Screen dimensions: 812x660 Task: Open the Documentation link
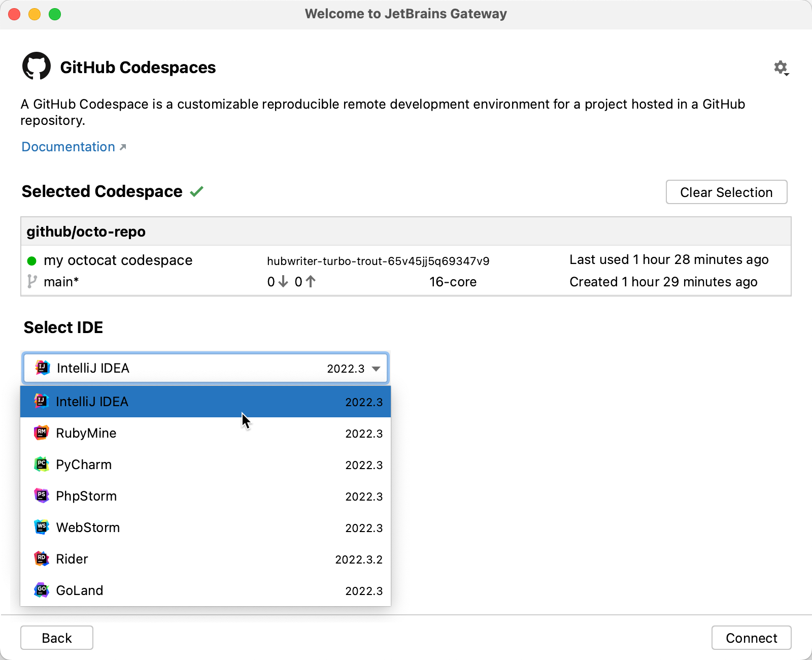(x=67, y=147)
